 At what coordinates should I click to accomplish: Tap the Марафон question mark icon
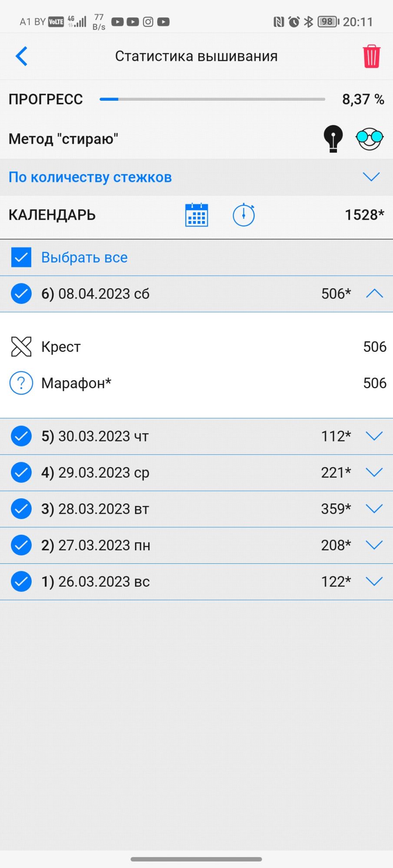tap(21, 383)
